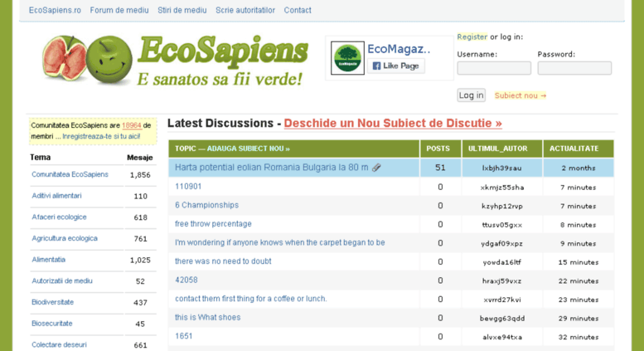Open Biosecuritate category
This screenshot has width=644, height=351.
51,324
